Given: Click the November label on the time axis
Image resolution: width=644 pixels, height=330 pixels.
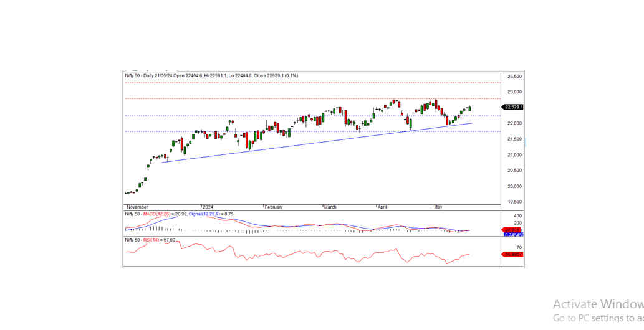Looking at the screenshot, I should (137, 207).
